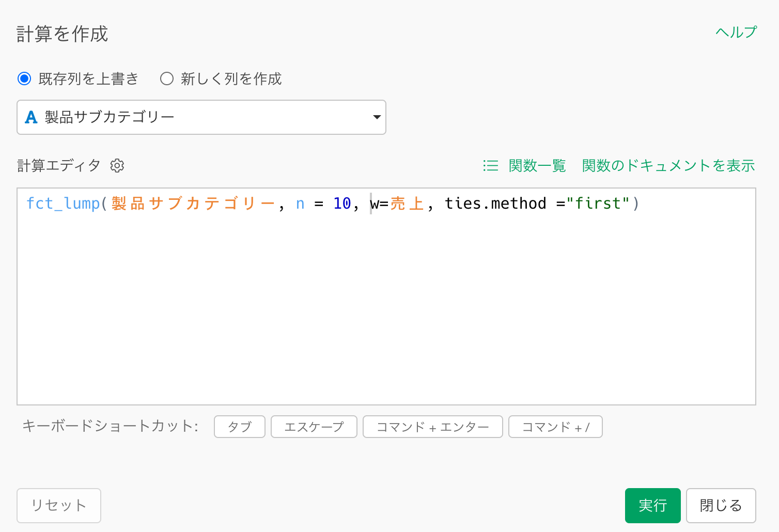The height and width of the screenshot is (532, 779).
Task: Click the function list bullet icon
Action: tap(490, 166)
